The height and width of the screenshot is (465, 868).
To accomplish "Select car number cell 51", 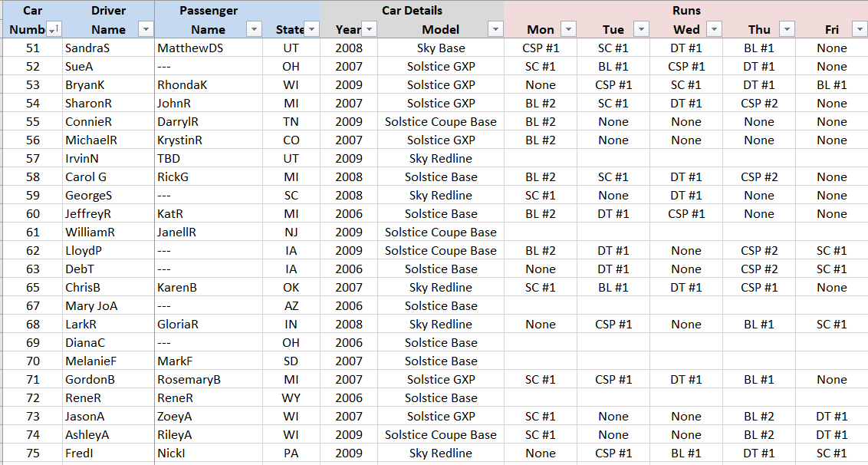I will 33,48.
